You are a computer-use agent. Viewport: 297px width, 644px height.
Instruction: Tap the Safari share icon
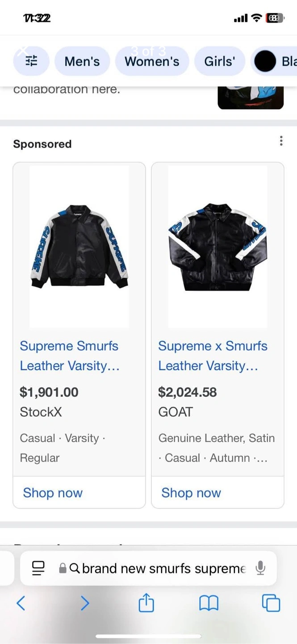tap(146, 603)
